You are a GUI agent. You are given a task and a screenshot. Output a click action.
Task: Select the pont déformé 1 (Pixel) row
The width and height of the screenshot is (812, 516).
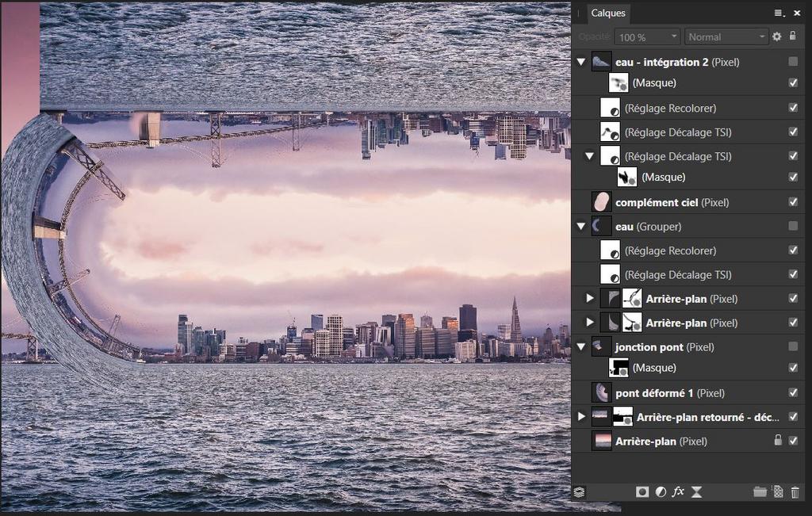pyautogui.click(x=688, y=393)
